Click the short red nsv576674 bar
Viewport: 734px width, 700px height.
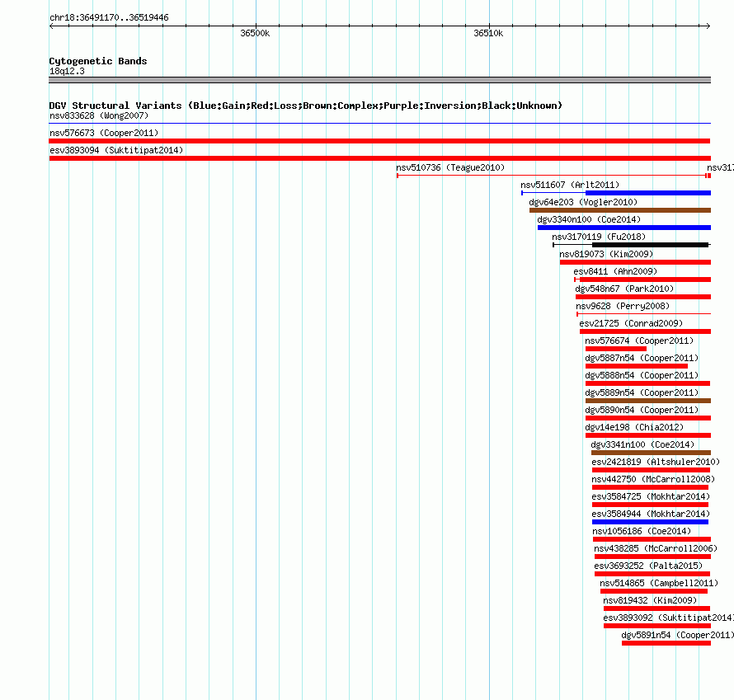616,349
